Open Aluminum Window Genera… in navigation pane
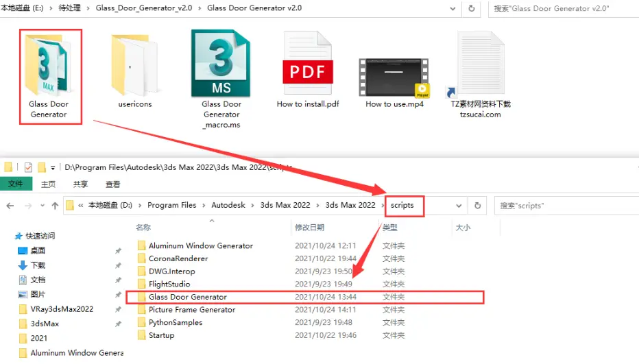 click(77, 352)
